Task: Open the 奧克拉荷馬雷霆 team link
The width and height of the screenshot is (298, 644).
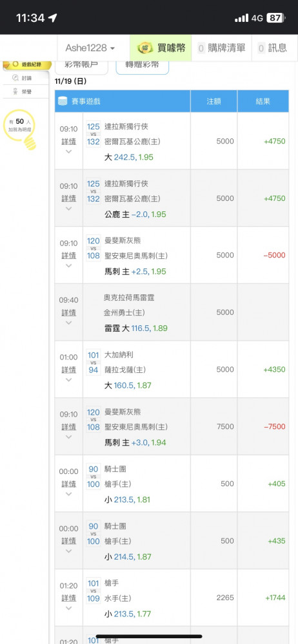Action: pyautogui.click(x=124, y=297)
